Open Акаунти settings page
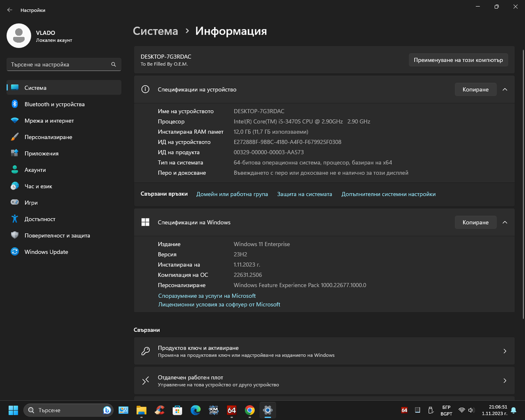This screenshot has width=525, height=420. click(x=64, y=170)
